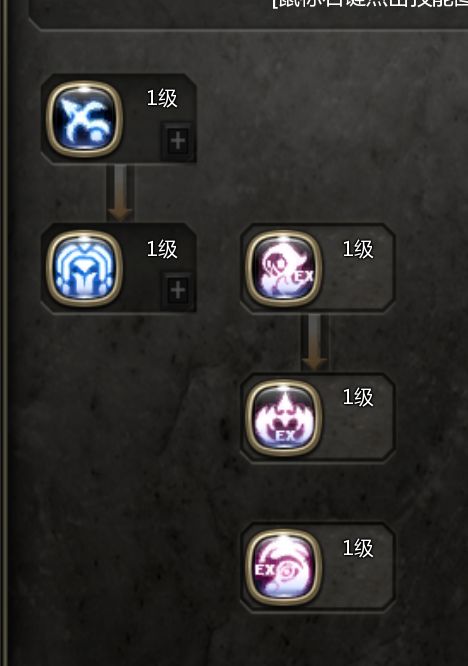This screenshot has height=666, width=468.
Task: Add a level to the claw skill with its plus button
Action: click(x=178, y=141)
